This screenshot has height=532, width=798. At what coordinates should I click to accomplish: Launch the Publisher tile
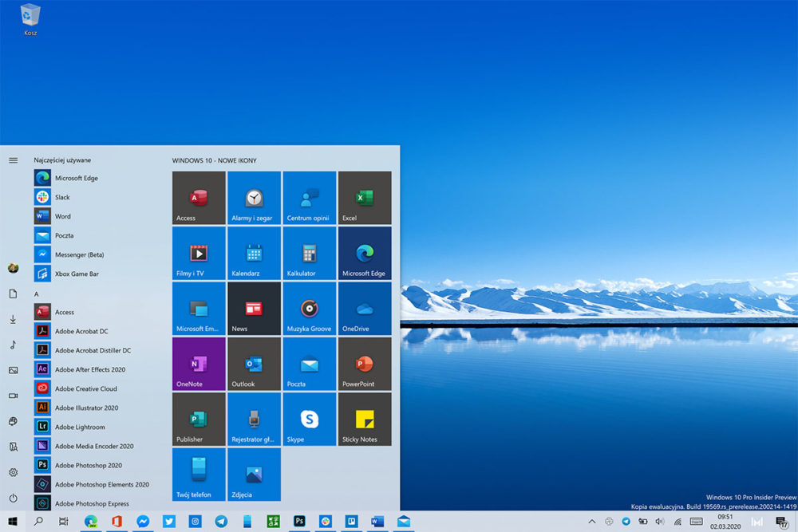point(199,419)
